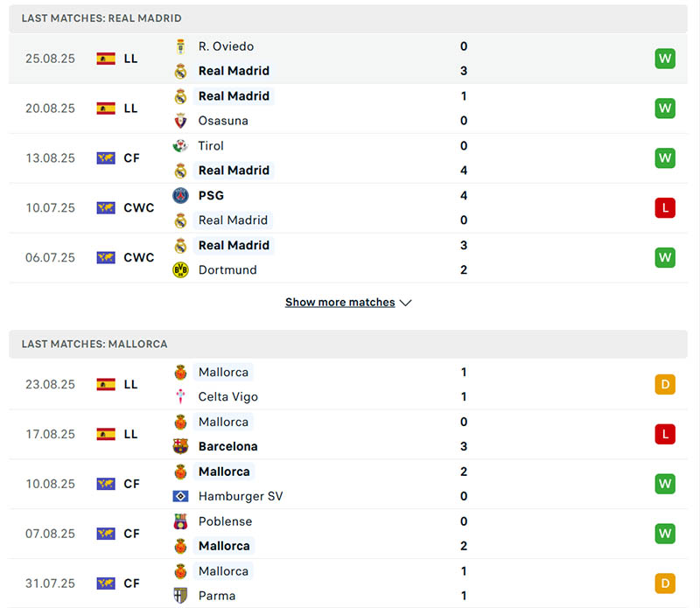The width and height of the screenshot is (700, 608).
Task: Expand Show more matches chevron
Action: click(405, 303)
